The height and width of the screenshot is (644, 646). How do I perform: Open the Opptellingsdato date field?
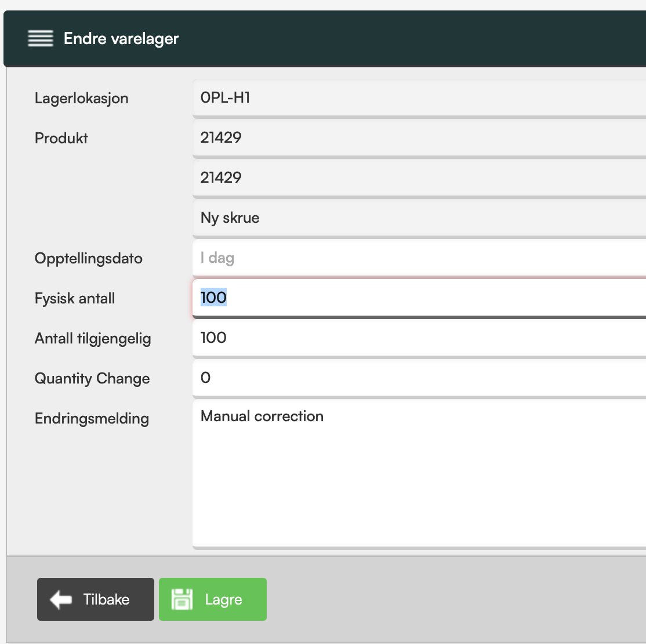[419, 258]
